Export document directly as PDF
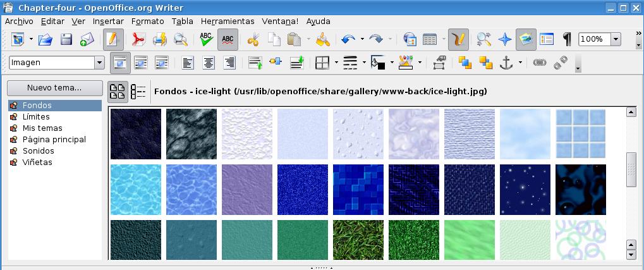The width and height of the screenshot is (644, 270). (138, 39)
